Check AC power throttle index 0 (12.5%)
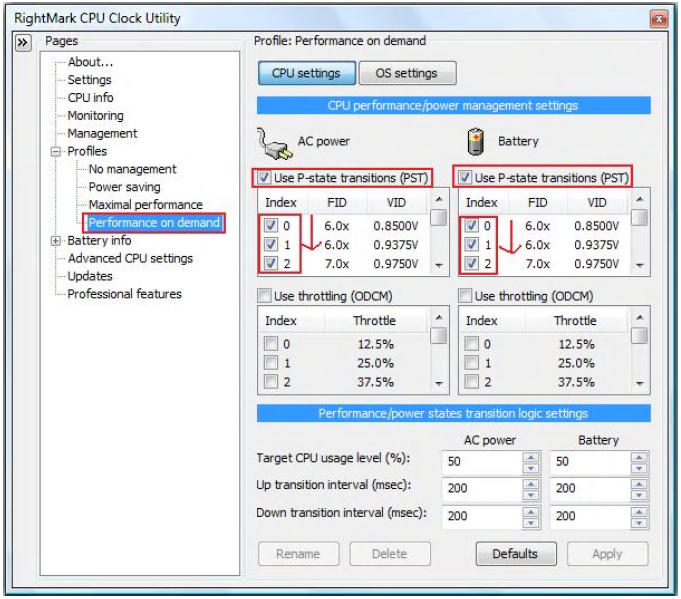The height and width of the screenshot is (599, 681). [271, 344]
